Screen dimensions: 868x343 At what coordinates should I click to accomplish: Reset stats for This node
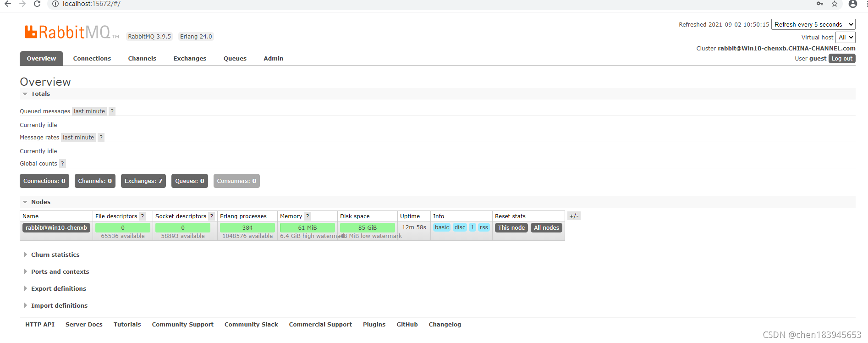(x=511, y=227)
